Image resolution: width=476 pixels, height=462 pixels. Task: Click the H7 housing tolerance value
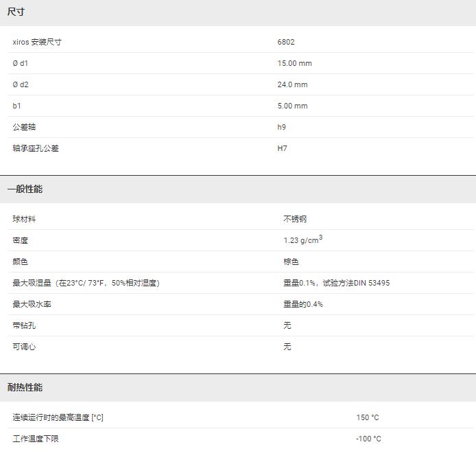[x=282, y=148]
